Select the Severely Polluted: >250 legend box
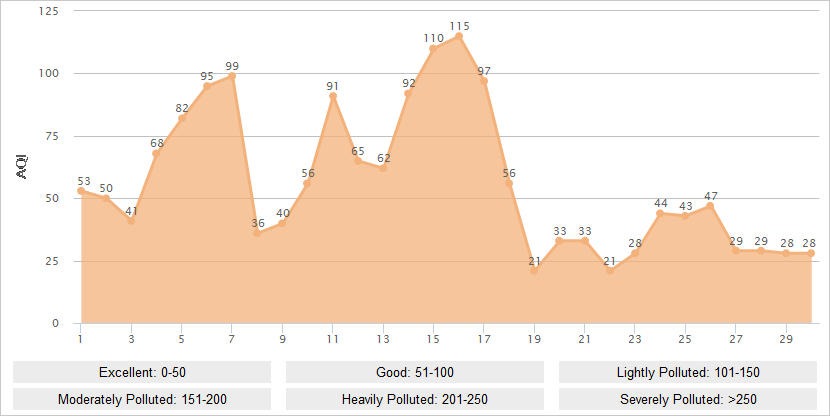The image size is (830, 416). click(688, 399)
